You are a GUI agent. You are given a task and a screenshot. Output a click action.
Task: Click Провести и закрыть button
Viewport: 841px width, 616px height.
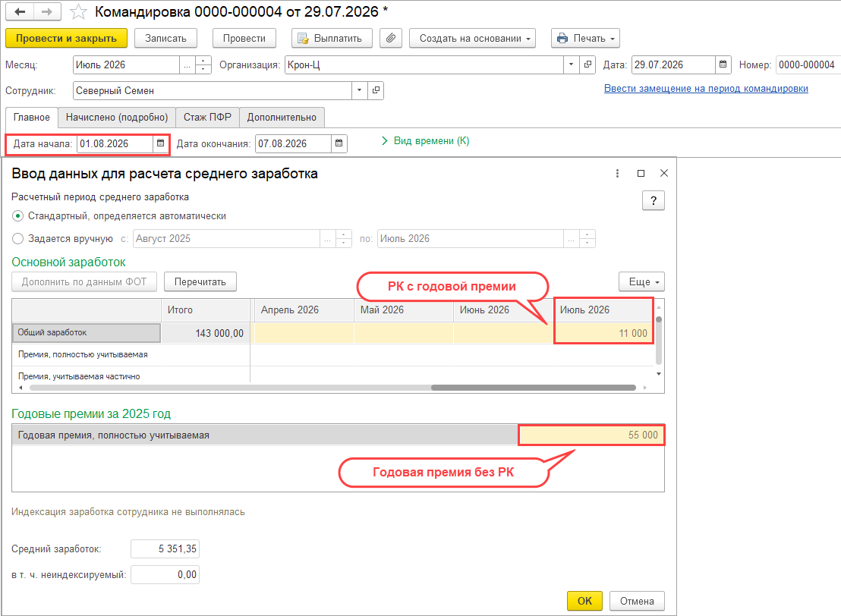(x=67, y=38)
